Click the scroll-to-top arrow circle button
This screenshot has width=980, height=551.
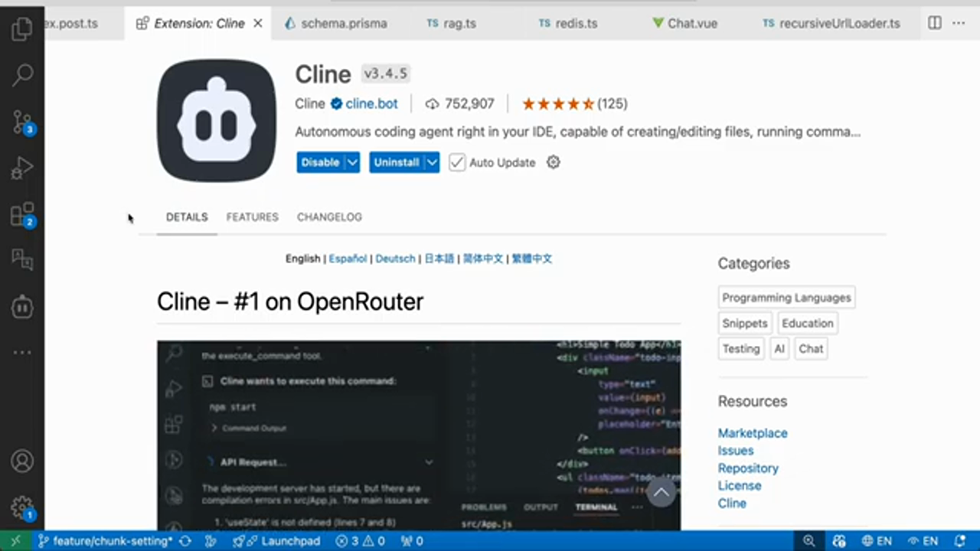661,492
